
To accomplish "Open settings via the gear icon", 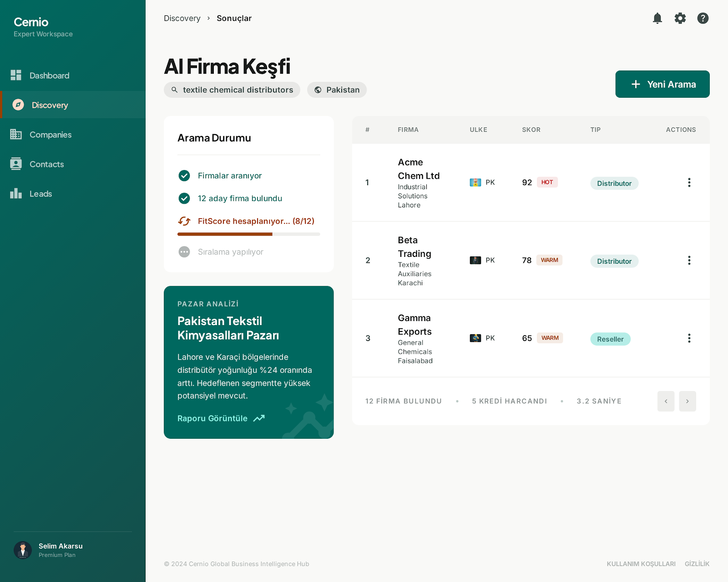I will coord(680,18).
